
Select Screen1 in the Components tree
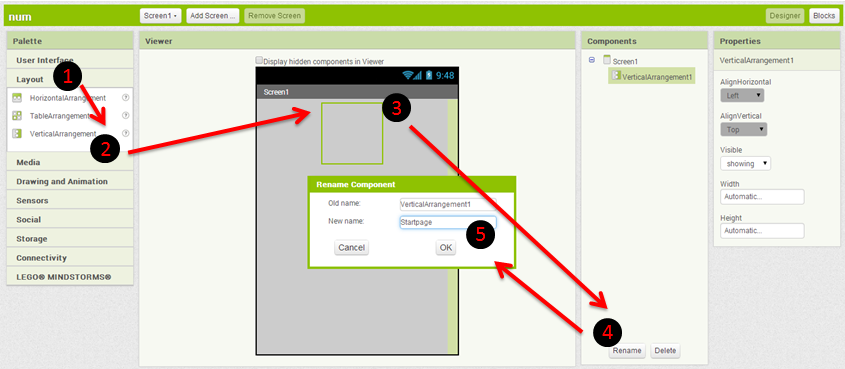click(x=626, y=61)
